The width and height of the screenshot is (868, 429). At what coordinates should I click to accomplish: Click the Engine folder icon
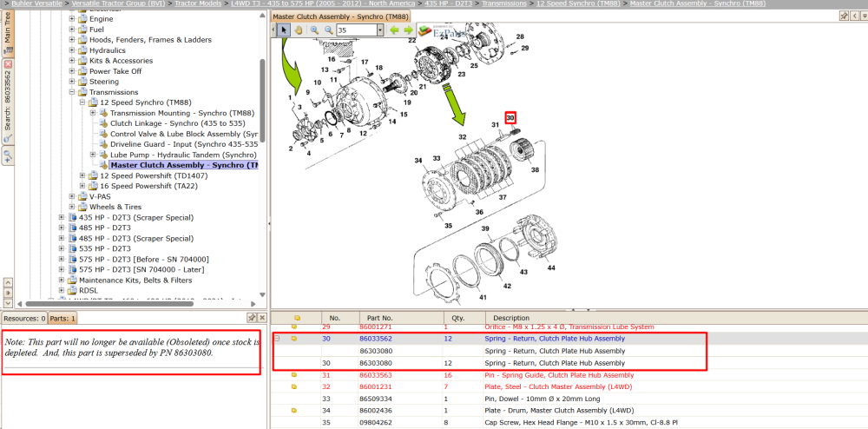[83, 19]
